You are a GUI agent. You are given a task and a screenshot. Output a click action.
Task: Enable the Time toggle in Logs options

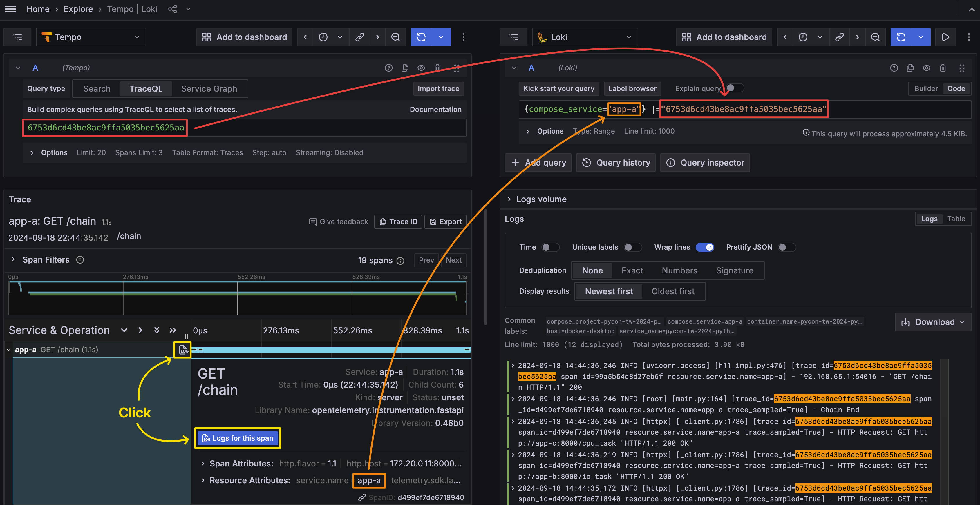coord(550,247)
